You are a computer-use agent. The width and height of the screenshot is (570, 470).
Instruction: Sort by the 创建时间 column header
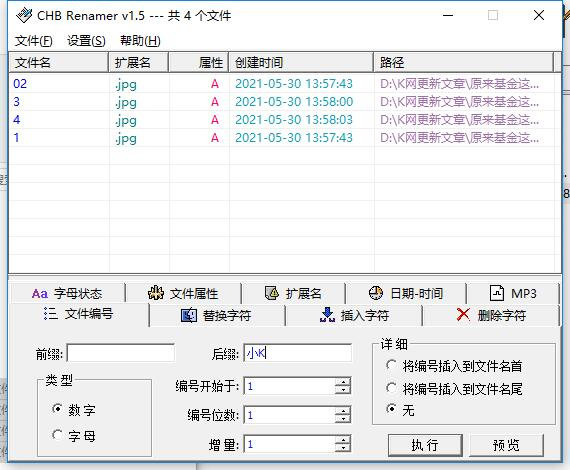click(x=301, y=63)
